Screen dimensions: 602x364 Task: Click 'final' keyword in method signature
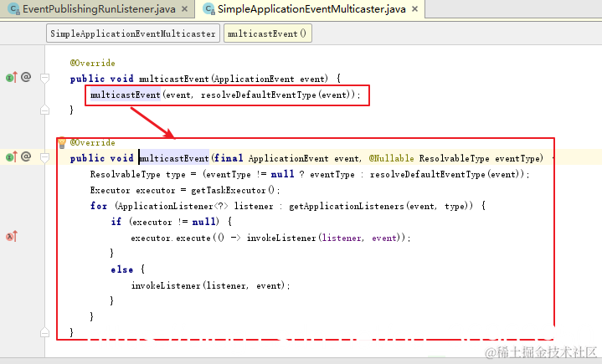point(229,158)
